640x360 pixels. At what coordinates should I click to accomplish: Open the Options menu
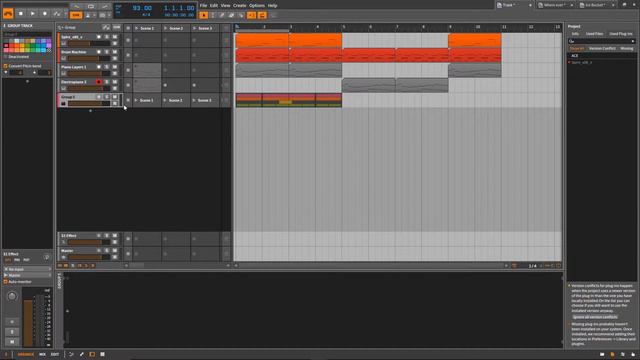pos(257,5)
